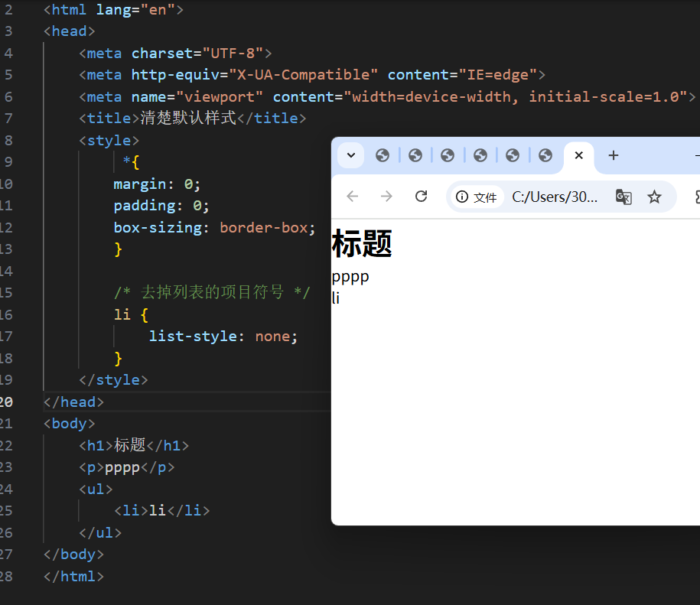
Task: Switch to the sixth globe browser tab
Action: coord(545,155)
